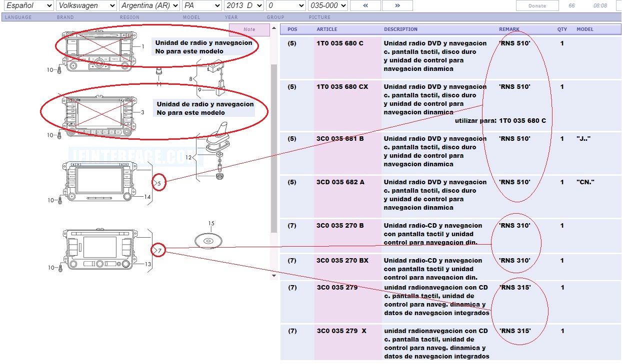Click the BRAND label under the dropdown
The width and height of the screenshot is (622, 364).
pyautogui.click(x=65, y=17)
